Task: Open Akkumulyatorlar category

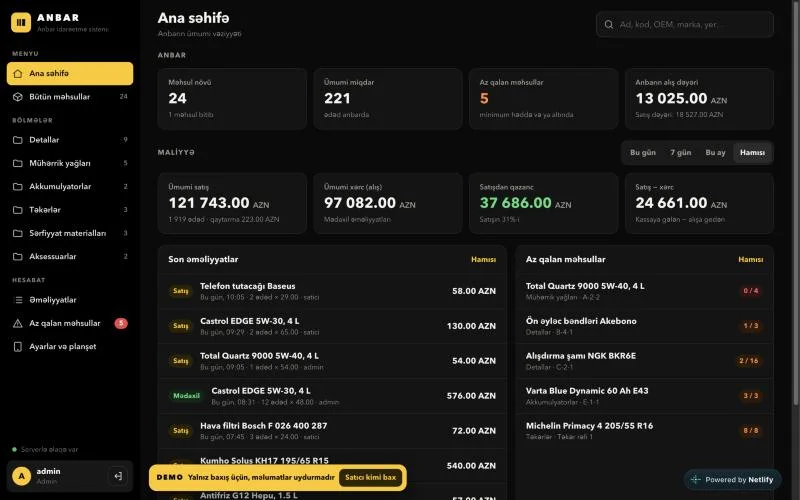Action: tap(70, 187)
